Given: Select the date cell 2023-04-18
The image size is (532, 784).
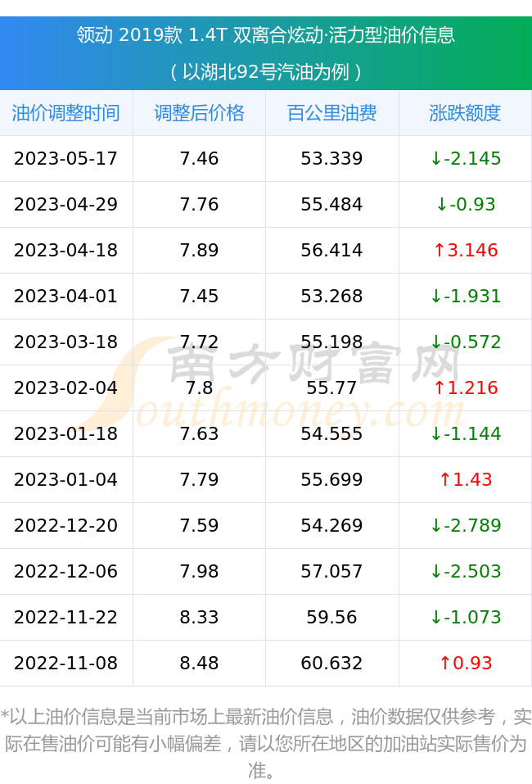Looking at the screenshot, I should [x=66, y=250].
